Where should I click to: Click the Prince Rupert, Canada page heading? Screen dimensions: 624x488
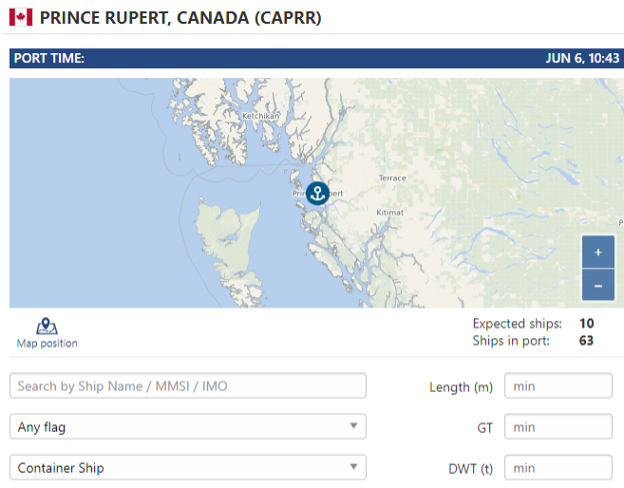coord(180,18)
